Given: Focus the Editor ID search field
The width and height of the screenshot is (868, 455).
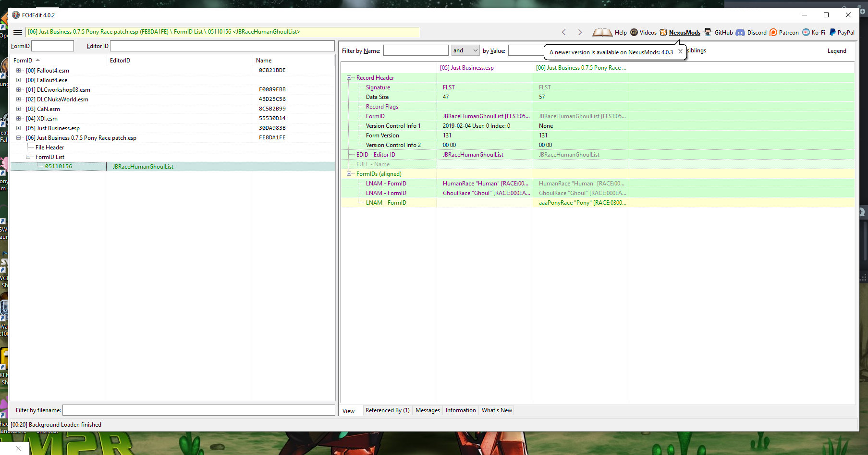Looking at the screenshot, I should [x=222, y=46].
